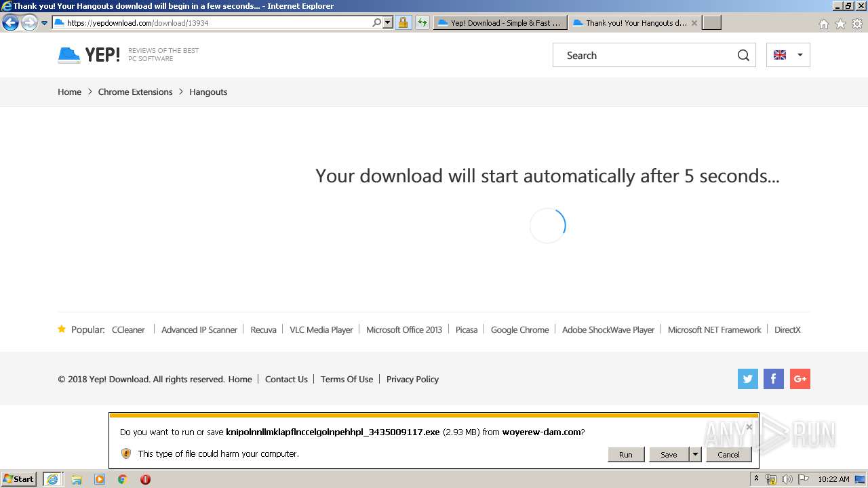This screenshot has width=868, height=488.
Task: Close the 'Thank you! Your Hangouts' tab
Action: [x=694, y=23]
